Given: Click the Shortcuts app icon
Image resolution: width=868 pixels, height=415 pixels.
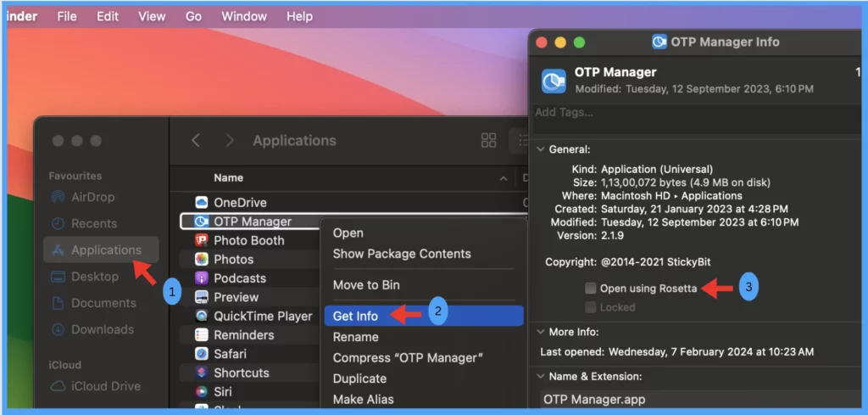Looking at the screenshot, I should [x=202, y=373].
